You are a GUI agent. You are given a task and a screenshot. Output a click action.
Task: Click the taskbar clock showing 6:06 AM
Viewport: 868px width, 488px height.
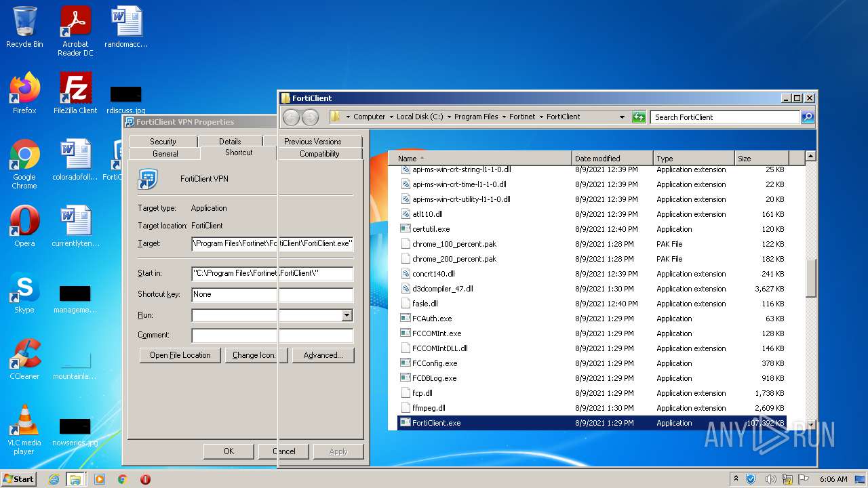833,479
